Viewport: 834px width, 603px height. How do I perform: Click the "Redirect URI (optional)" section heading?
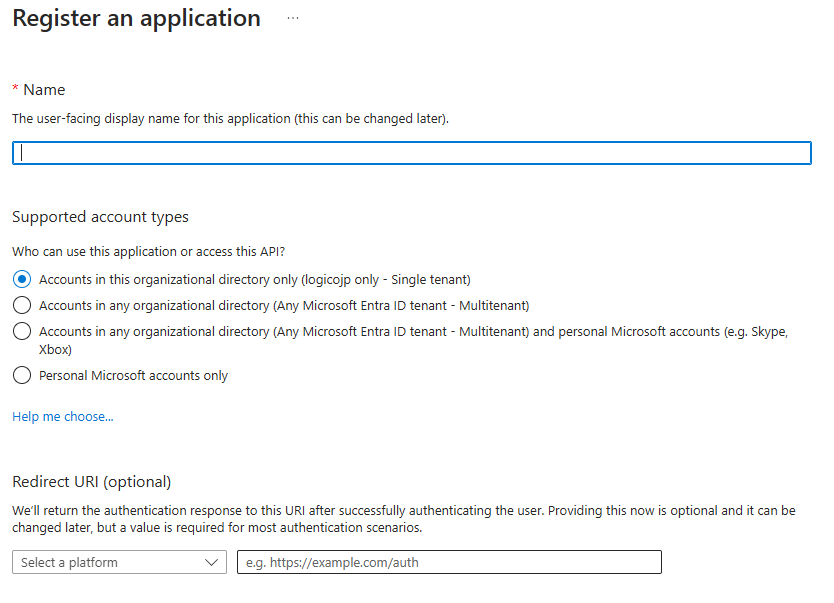click(x=91, y=482)
